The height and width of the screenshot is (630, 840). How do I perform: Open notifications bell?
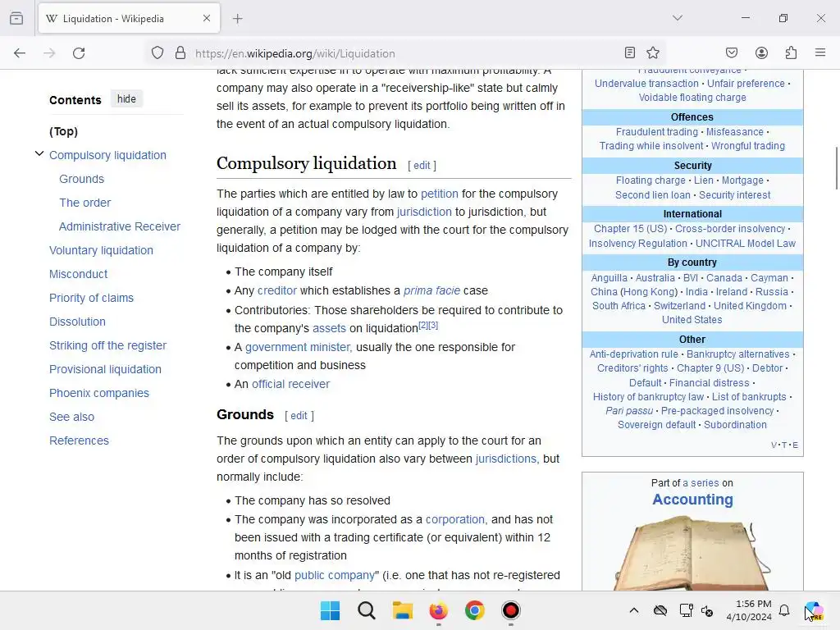click(x=784, y=610)
